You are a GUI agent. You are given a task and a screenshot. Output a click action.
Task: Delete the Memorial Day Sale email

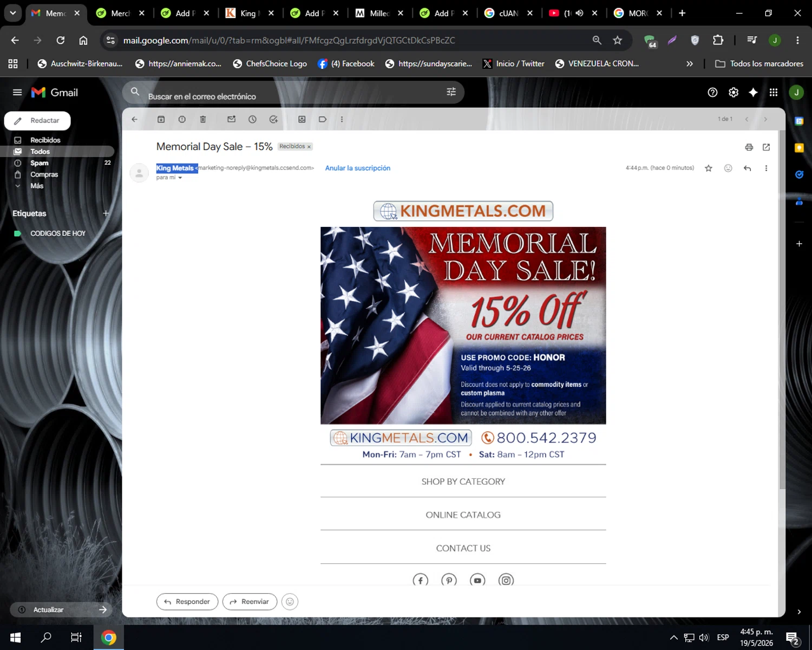[203, 119]
